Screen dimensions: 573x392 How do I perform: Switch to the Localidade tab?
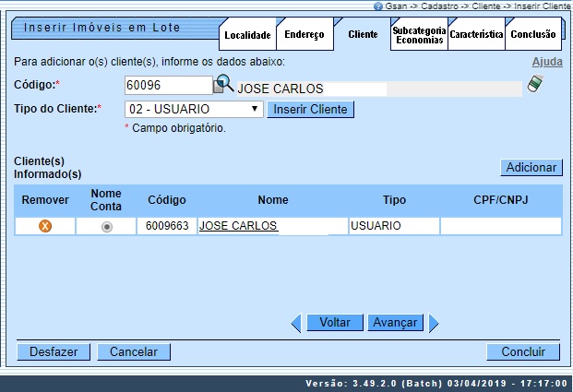point(247,35)
